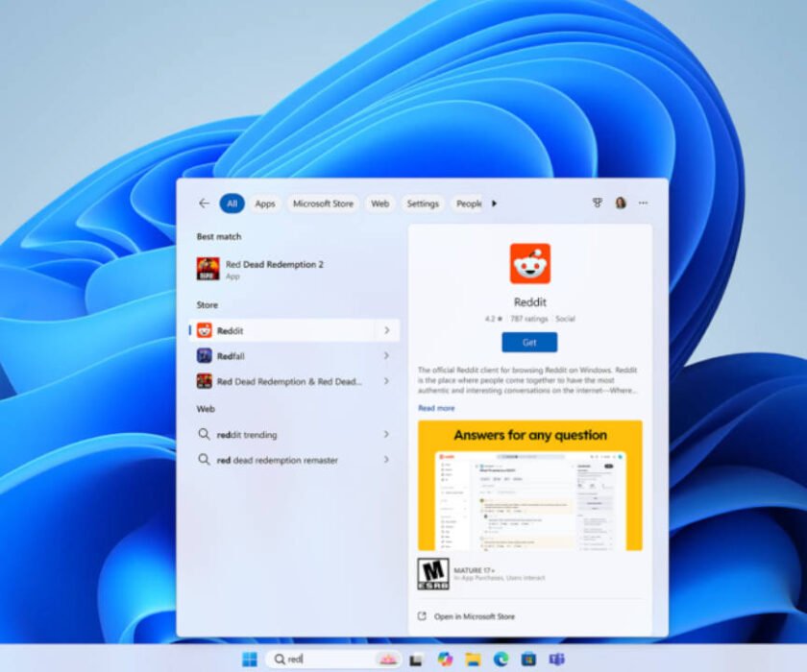Switch to the Apps filter tab
Image resolution: width=807 pixels, height=672 pixels.
(x=265, y=204)
